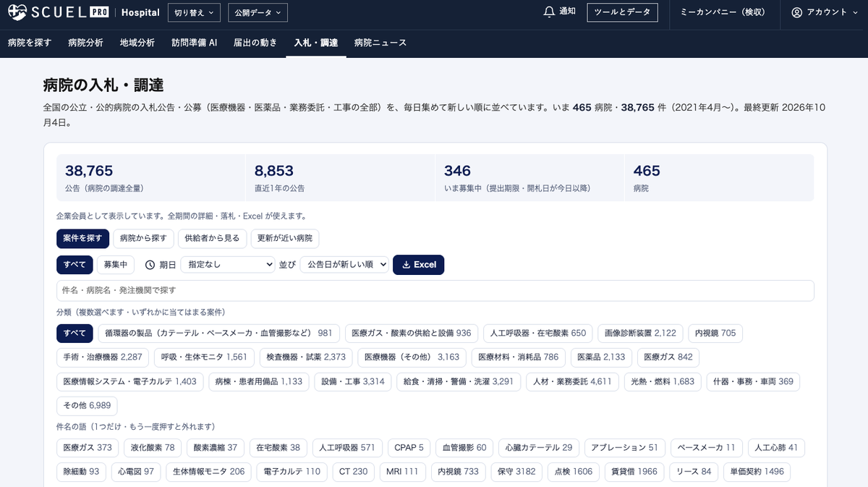The height and width of the screenshot is (487, 868).
Task: Enable the 医療情報システム・電子カルテ category filter
Action: [129, 381]
